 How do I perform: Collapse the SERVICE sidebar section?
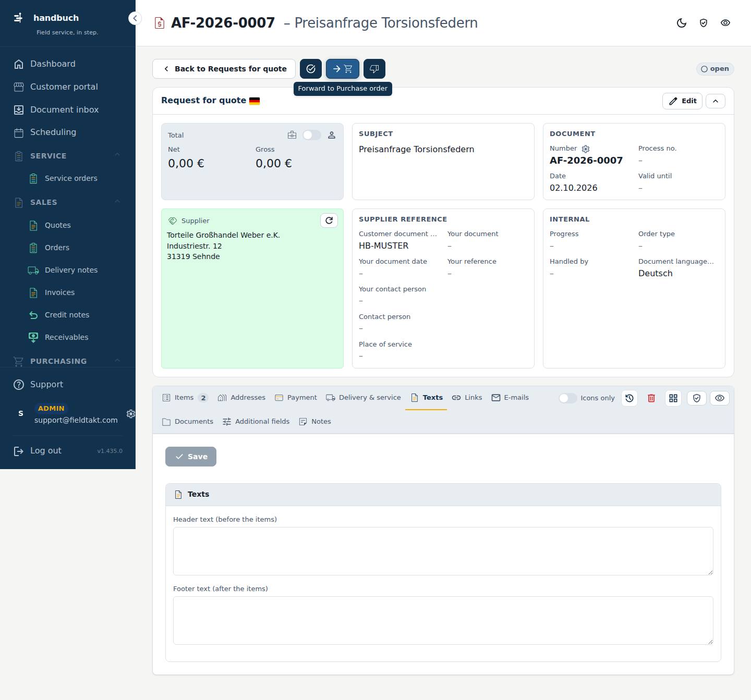click(117, 155)
